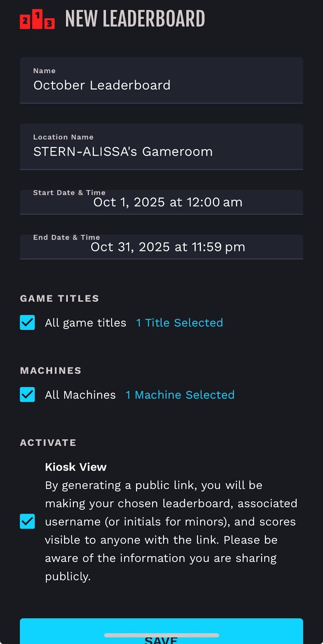Click the red podium leaderboard icon
The image size is (323, 644).
(x=37, y=19)
